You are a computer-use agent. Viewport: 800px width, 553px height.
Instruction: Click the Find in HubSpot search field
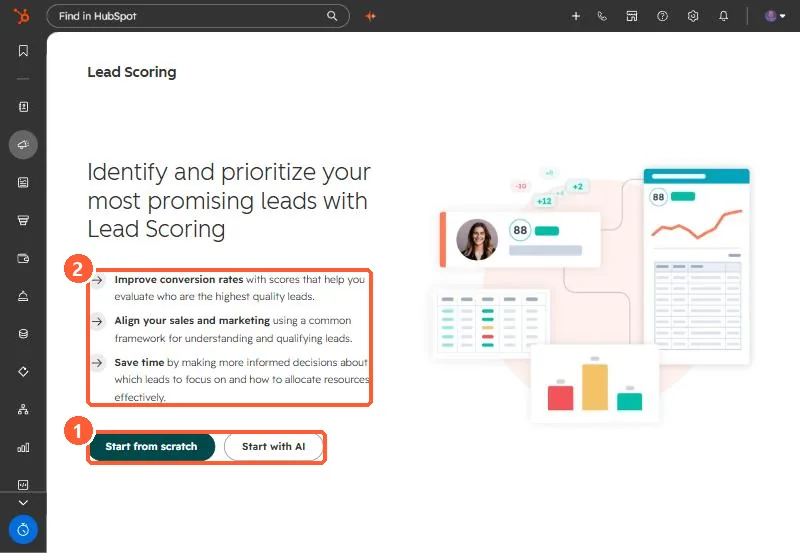[x=197, y=16]
